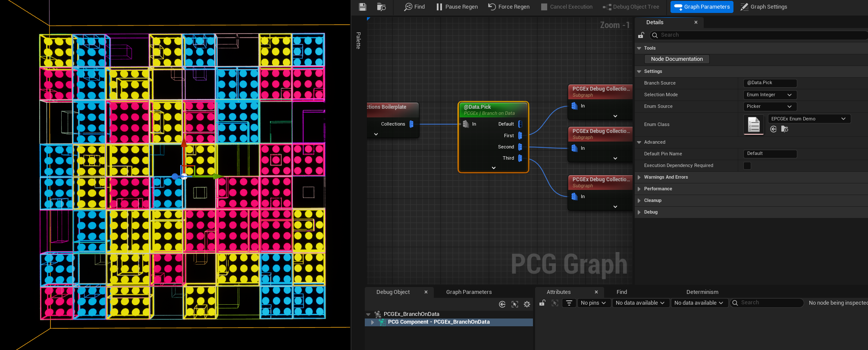The image size is (868, 350).
Task: Click the Enum Class asset thumbnail
Action: click(754, 125)
